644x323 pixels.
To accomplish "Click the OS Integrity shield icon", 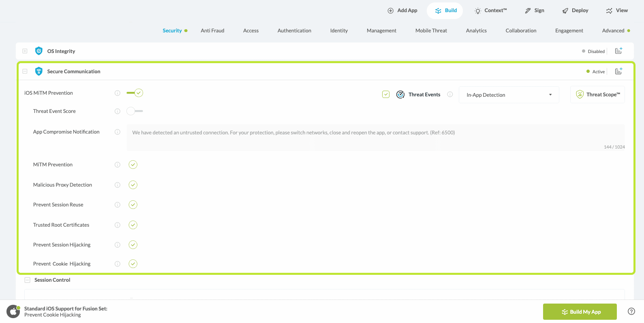I will point(39,51).
